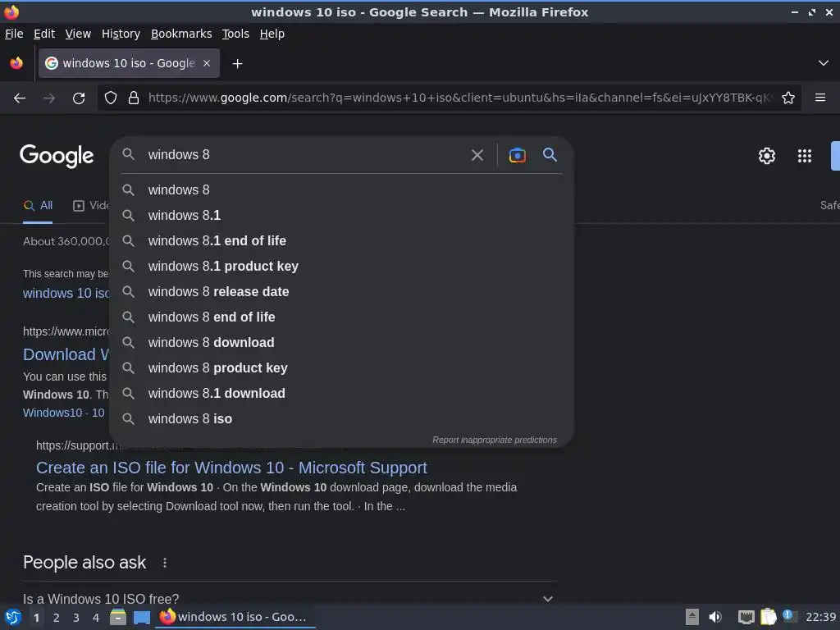This screenshot has height=630, width=840.
Task: Expand 'Is a Windows 10 ISO free?'
Action: (x=290, y=599)
